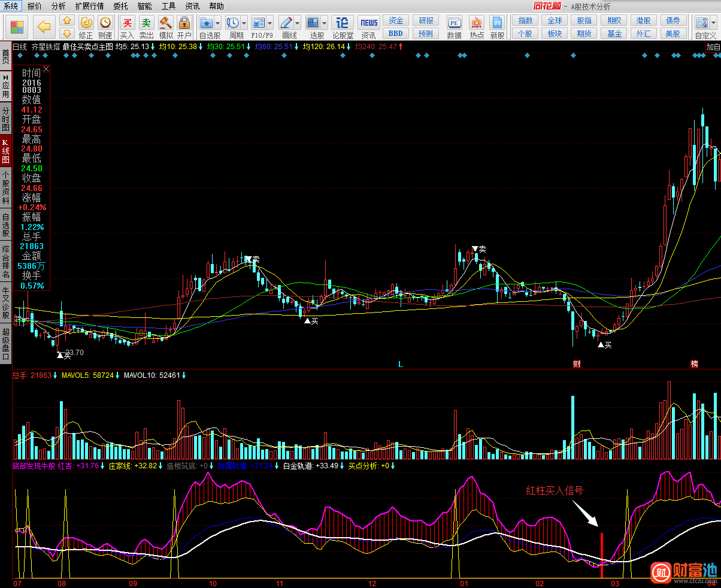This screenshot has height=588, width=721.
Task: Expand the 画线 drawing tools dropdown arrow
Action: [x=298, y=23]
